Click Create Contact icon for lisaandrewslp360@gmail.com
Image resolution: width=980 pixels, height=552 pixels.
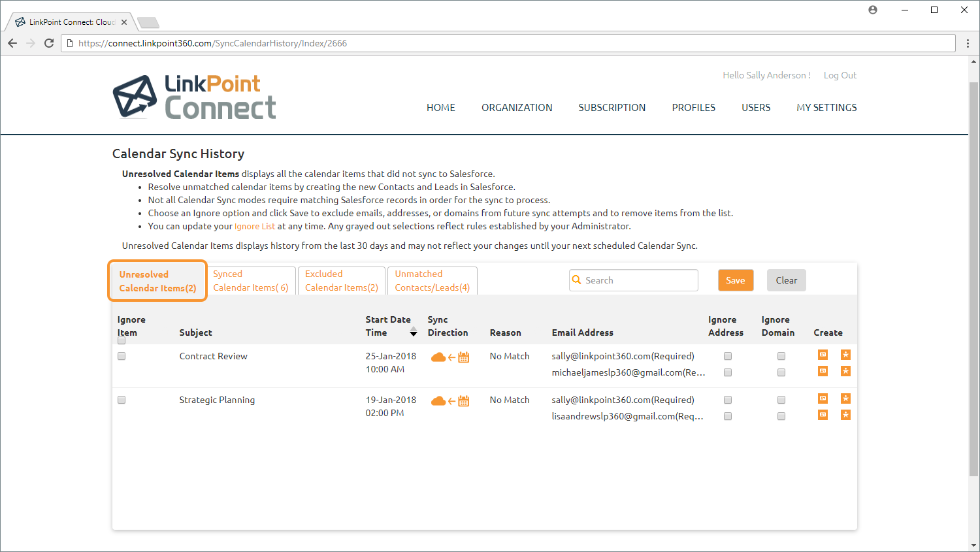823,415
